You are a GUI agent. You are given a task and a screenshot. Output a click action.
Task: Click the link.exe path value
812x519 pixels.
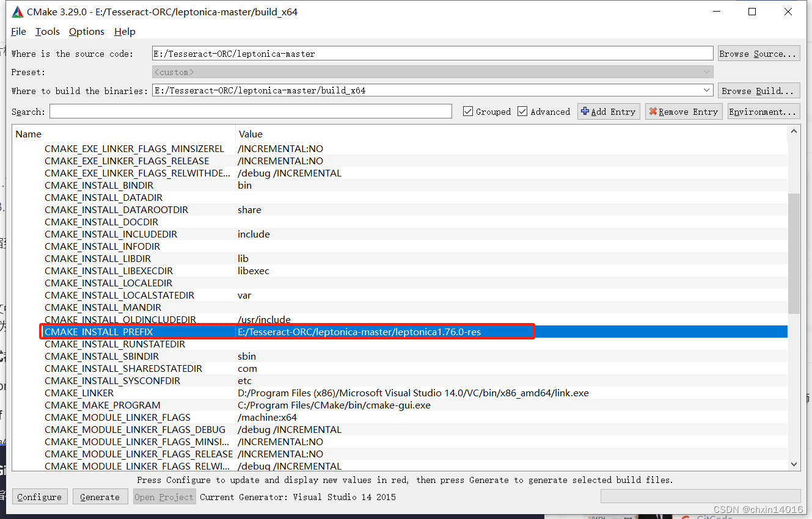[x=413, y=393]
